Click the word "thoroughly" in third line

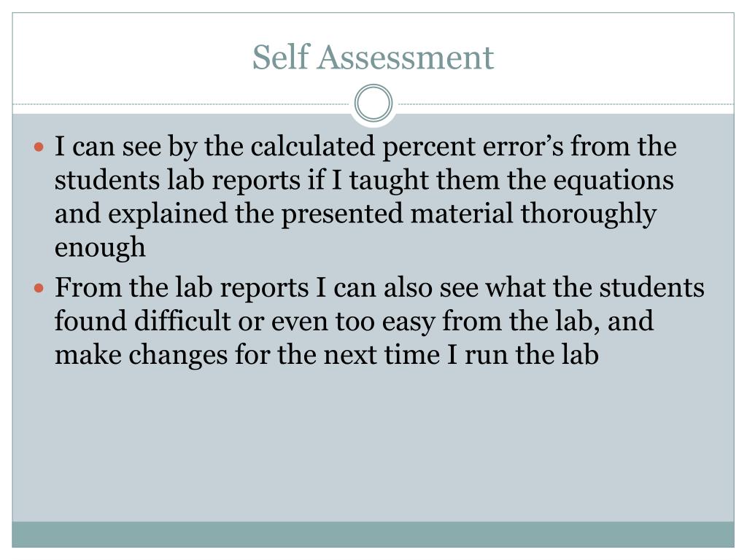click(589, 214)
